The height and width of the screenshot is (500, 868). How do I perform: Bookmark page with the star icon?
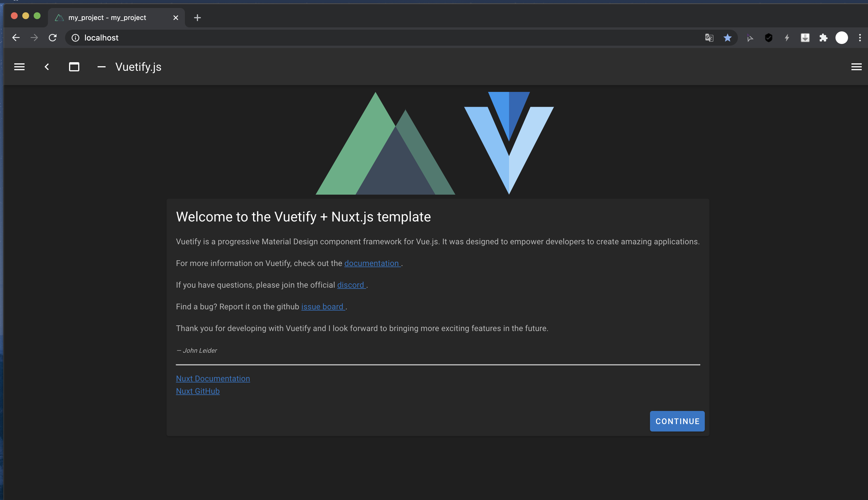pyautogui.click(x=727, y=37)
